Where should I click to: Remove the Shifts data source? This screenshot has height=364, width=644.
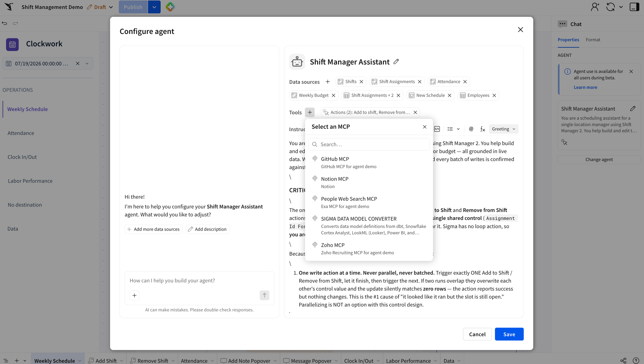coord(361,82)
